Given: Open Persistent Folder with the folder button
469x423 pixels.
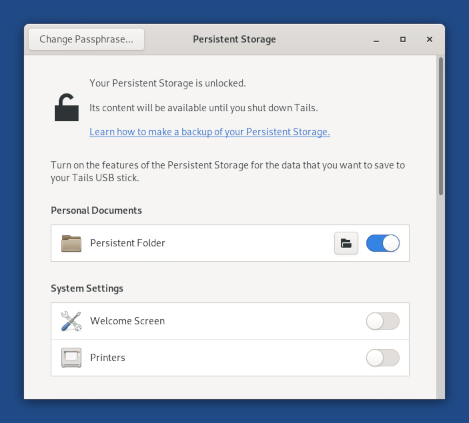Looking at the screenshot, I should [346, 243].
